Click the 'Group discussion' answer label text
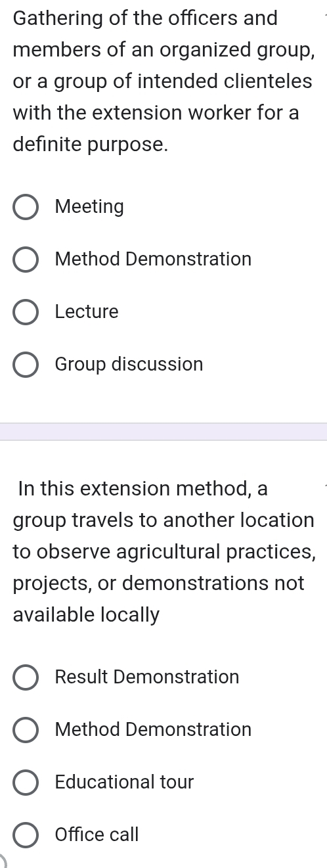 129,364
